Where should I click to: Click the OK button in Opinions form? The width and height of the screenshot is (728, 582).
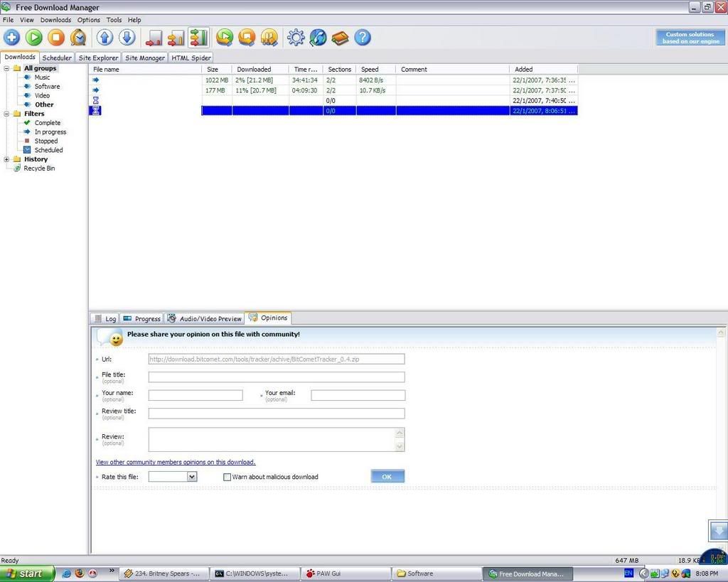tap(387, 477)
